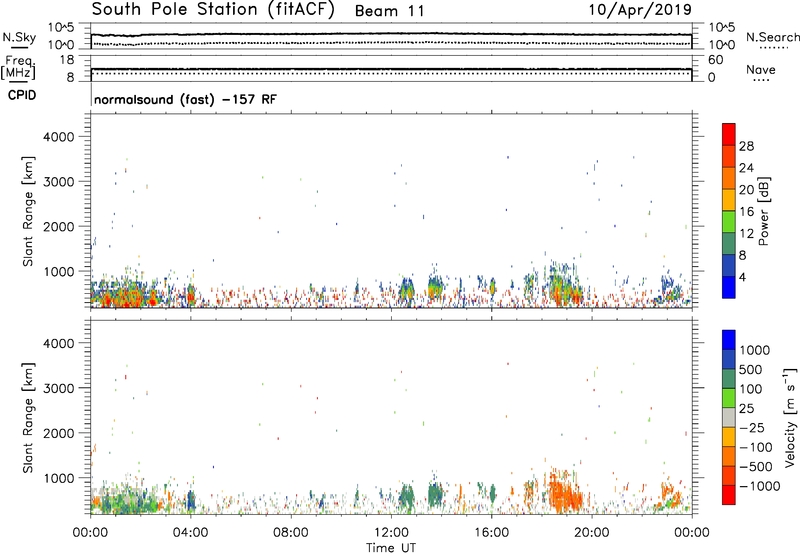Click the "12" tick on Power colorbar
This screenshot has width=800, height=554.
tap(746, 234)
